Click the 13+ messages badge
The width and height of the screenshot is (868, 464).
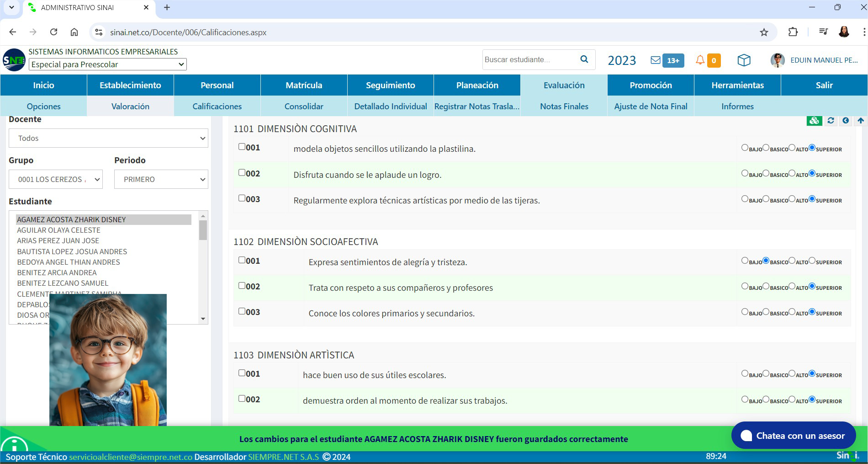point(673,60)
